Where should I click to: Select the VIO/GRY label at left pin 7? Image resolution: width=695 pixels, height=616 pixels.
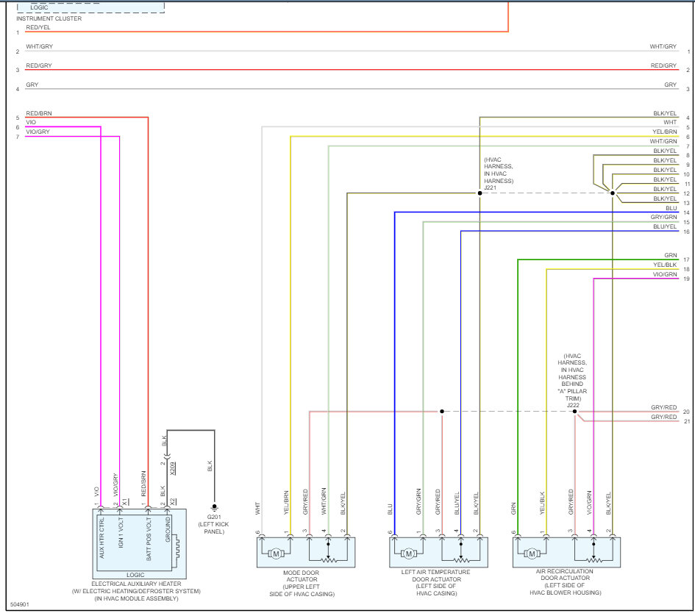pos(38,132)
